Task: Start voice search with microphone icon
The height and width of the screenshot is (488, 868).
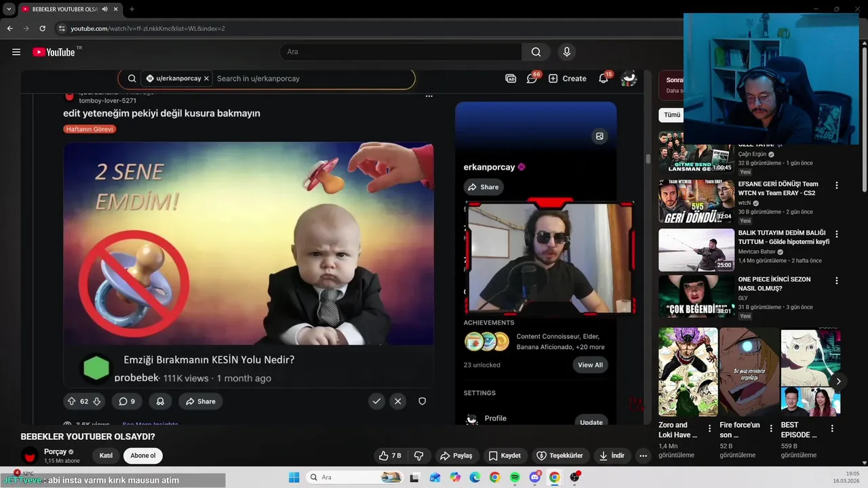Action: [x=567, y=52]
